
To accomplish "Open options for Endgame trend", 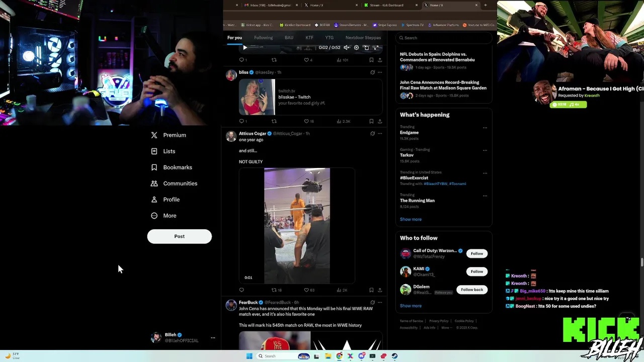I will point(485,128).
